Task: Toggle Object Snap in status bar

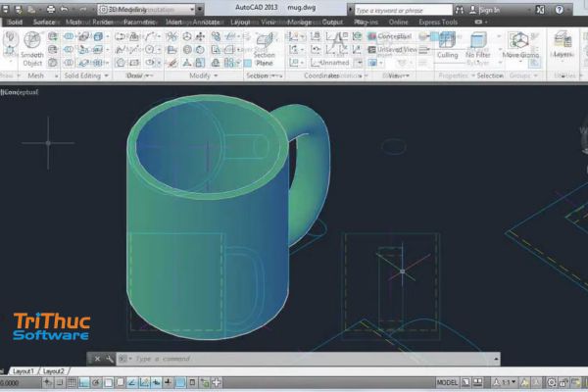Action: (x=109, y=382)
